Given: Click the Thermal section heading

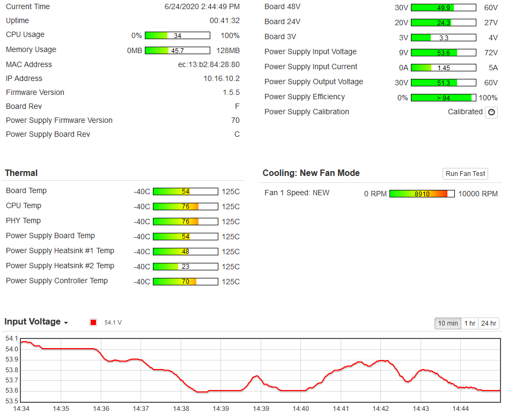Looking at the screenshot, I should coord(21,173).
